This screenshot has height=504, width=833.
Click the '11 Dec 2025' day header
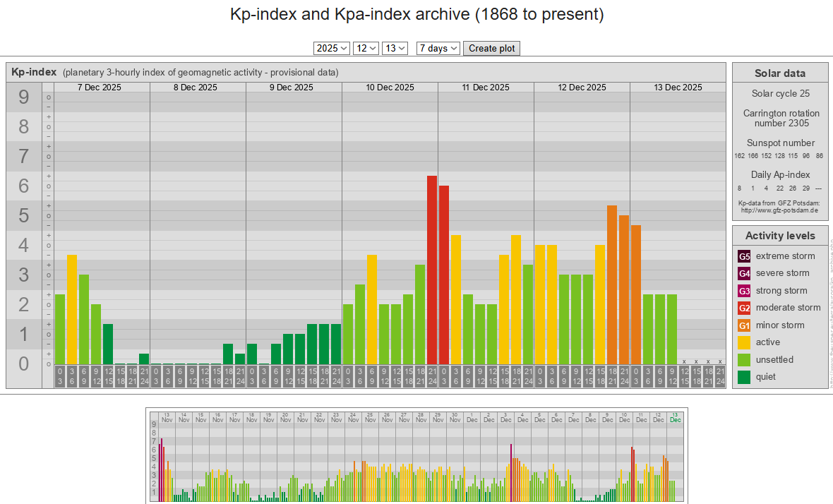coord(486,87)
